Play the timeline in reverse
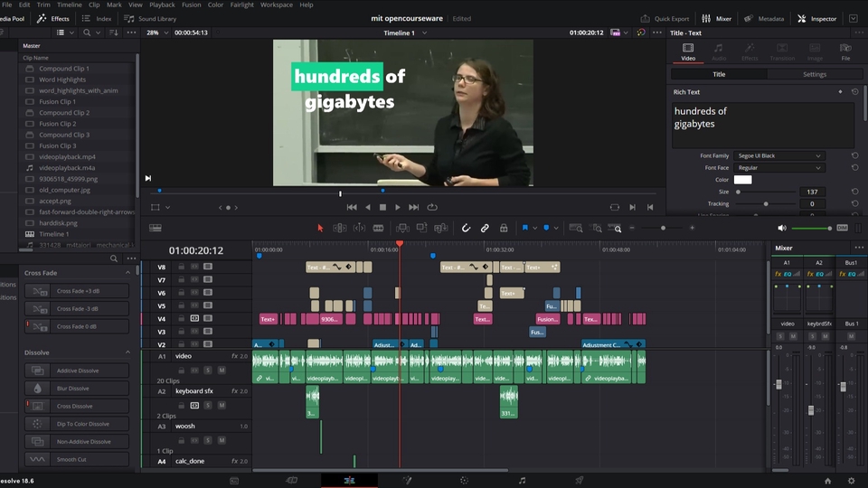The image size is (868, 488). pos(368,207)
